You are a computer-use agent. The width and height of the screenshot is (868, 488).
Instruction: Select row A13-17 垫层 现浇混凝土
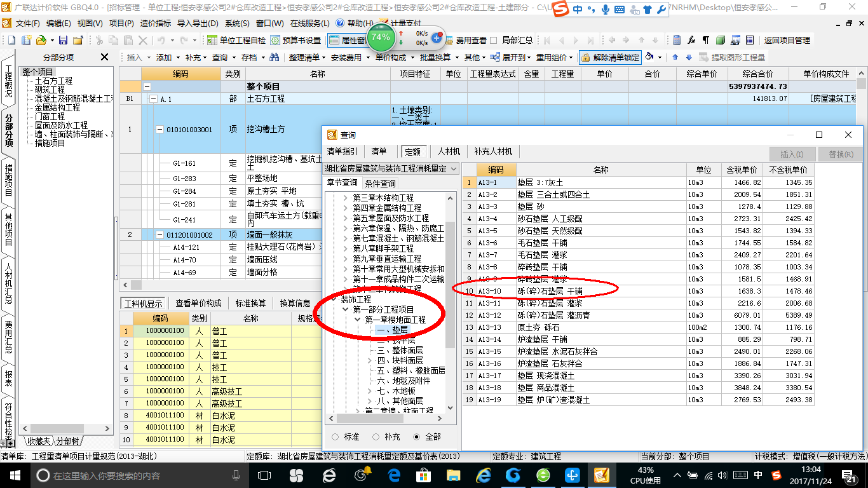tap(638, 376)
